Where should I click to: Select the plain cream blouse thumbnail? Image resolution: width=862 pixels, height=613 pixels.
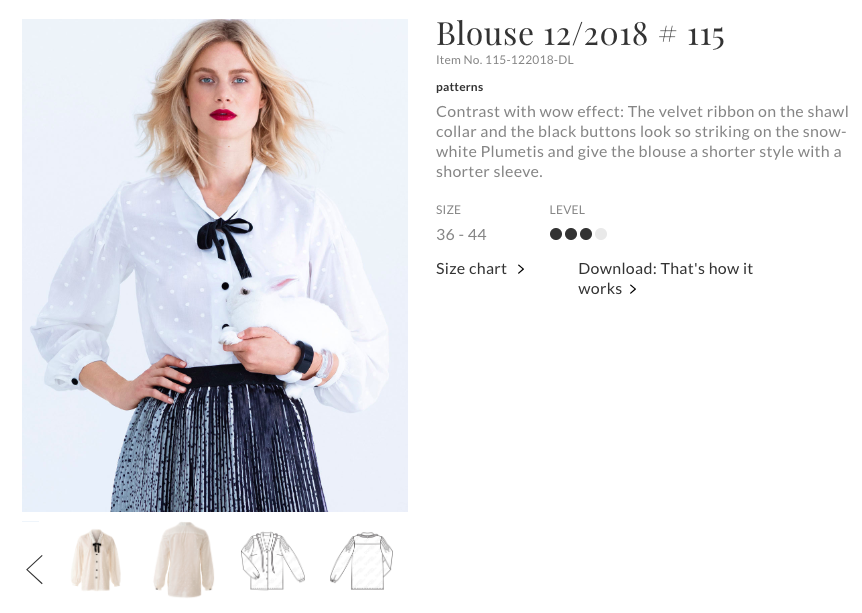point(185,560)
